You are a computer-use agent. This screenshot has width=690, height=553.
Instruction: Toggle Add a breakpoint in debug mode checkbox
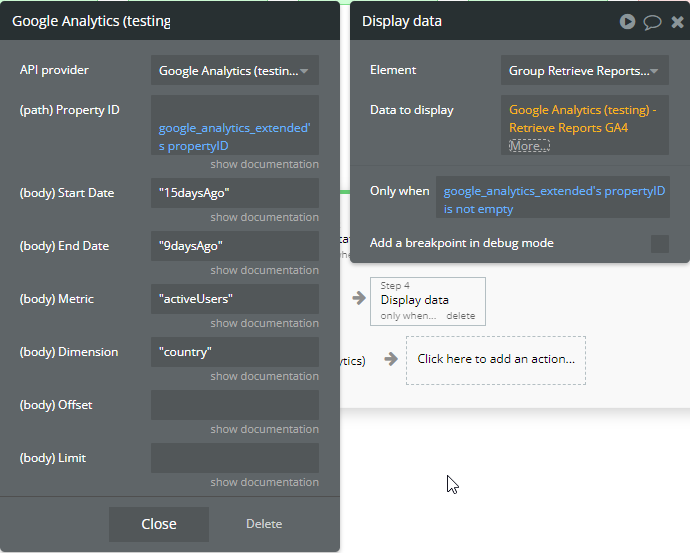[660, 244]
